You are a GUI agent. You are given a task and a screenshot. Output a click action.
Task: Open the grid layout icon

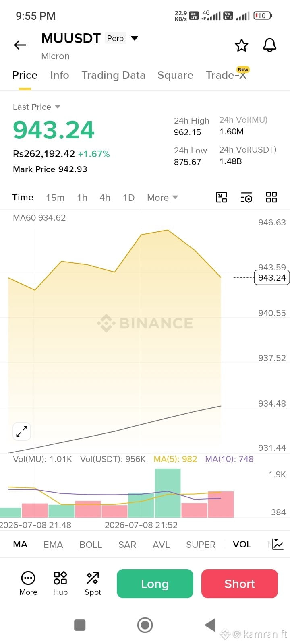point(271,197)
